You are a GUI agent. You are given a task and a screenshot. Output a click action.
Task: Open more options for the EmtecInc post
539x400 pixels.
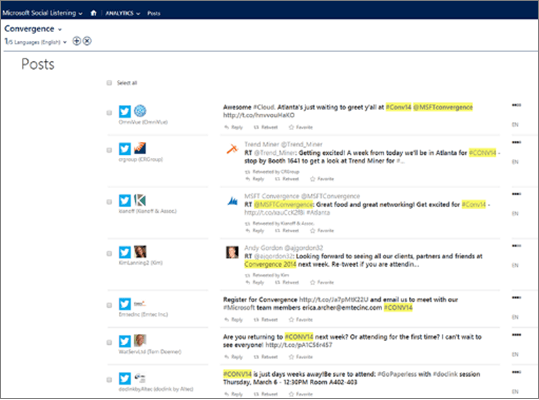pos(516,298)
